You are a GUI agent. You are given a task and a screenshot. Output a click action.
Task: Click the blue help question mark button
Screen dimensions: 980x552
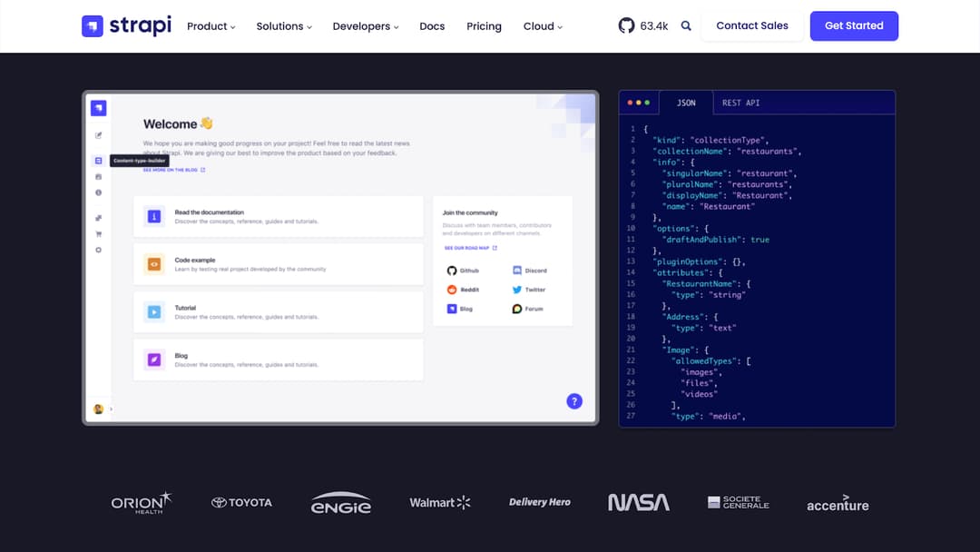pos(574,401)
